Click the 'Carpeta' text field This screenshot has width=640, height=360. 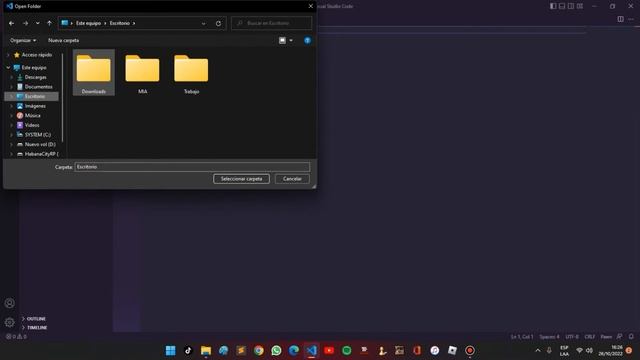pyautogui.click(x=192, y=167)
